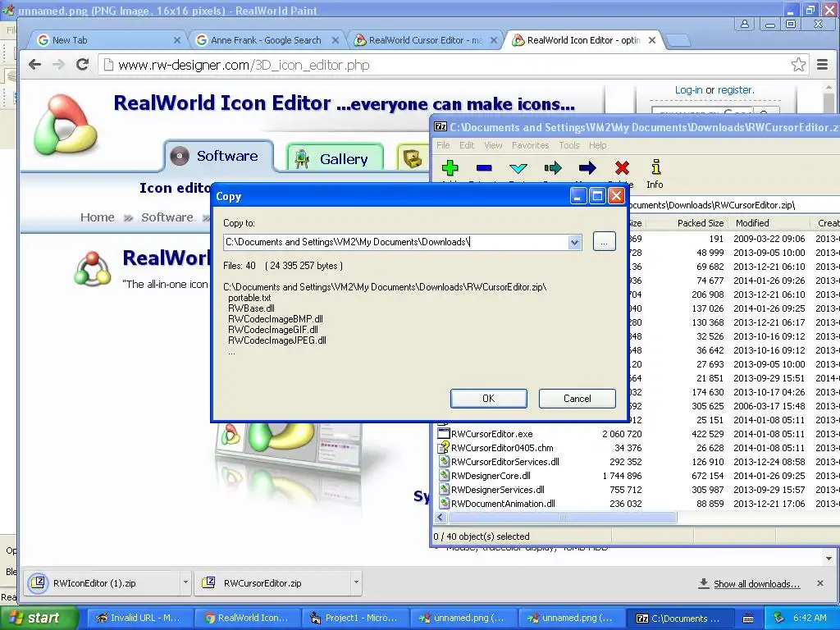Click the register link
Image resolution: width=840 pixels, height=630 pixels.
click(735, 90)
